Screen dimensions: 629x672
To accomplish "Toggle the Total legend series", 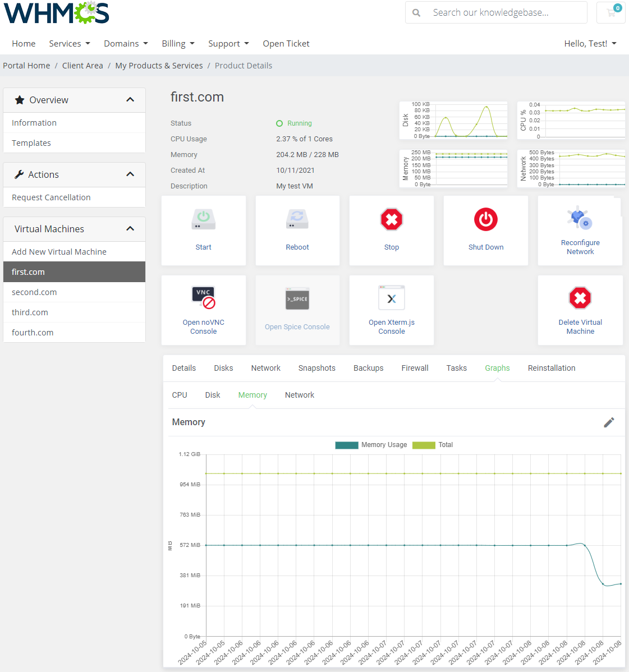I will pyautogui.click(x=432, y=445).
